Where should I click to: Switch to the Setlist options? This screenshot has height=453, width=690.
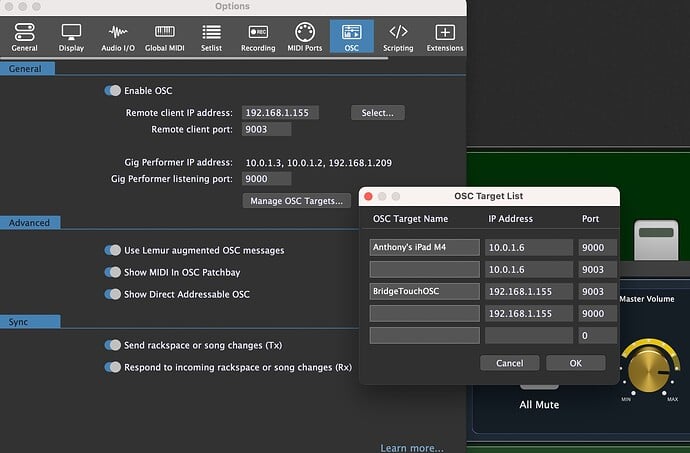pos(210,37)
